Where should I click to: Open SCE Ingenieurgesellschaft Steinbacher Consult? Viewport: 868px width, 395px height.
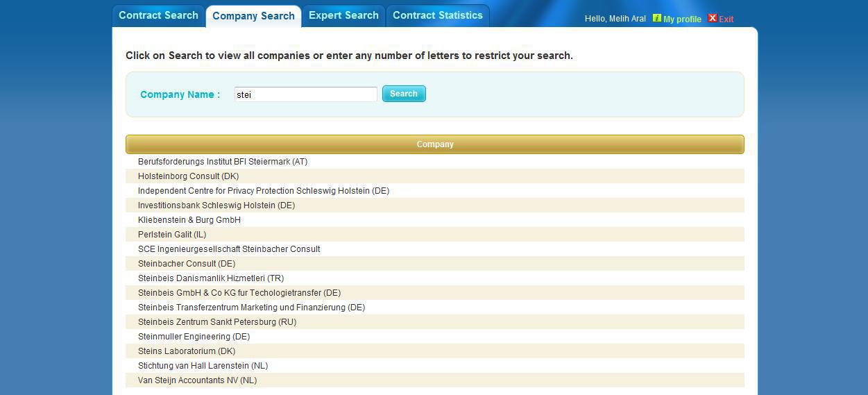229,249
